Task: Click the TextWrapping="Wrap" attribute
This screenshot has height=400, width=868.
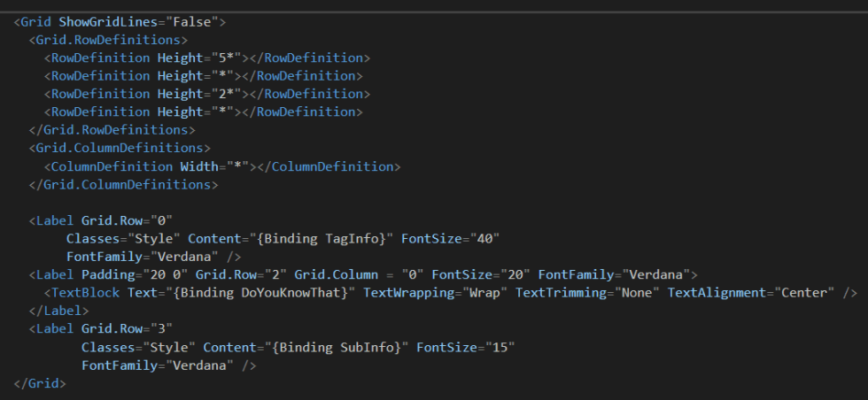Action: 435,293
